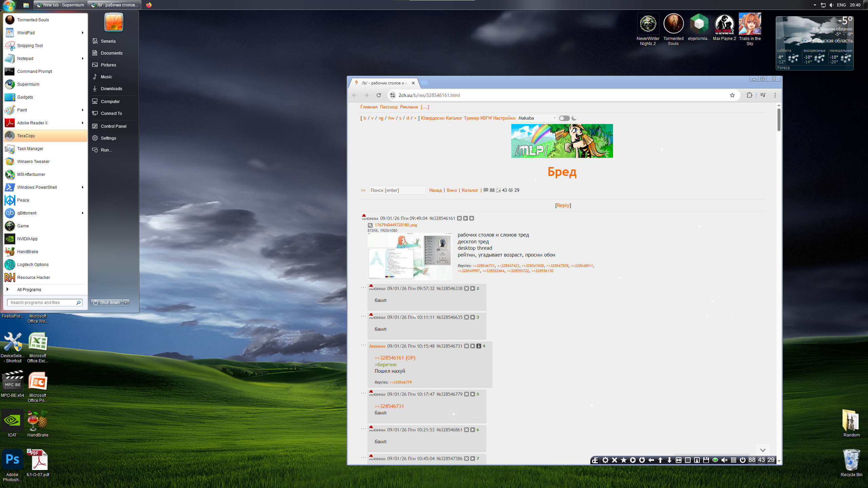The width and height of the screenshot is (868, 488).
Task: Click the green eye icon in bottom panel
Action: 715,460
